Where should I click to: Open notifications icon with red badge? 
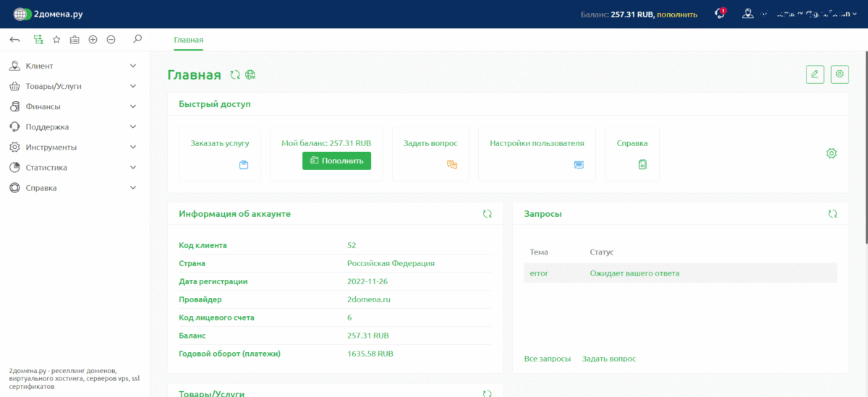coord(720,14)
